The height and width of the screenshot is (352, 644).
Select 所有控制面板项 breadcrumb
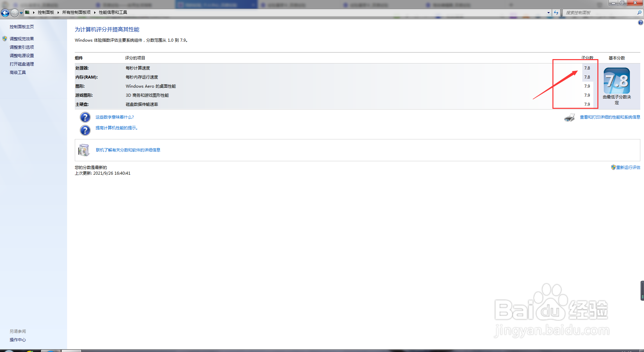pos(76,12)
